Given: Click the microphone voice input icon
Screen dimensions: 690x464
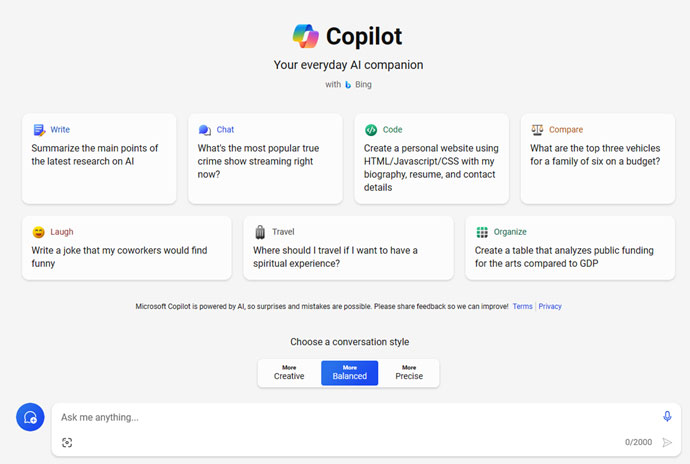Looking at the screenshot, I should [667, 416].
